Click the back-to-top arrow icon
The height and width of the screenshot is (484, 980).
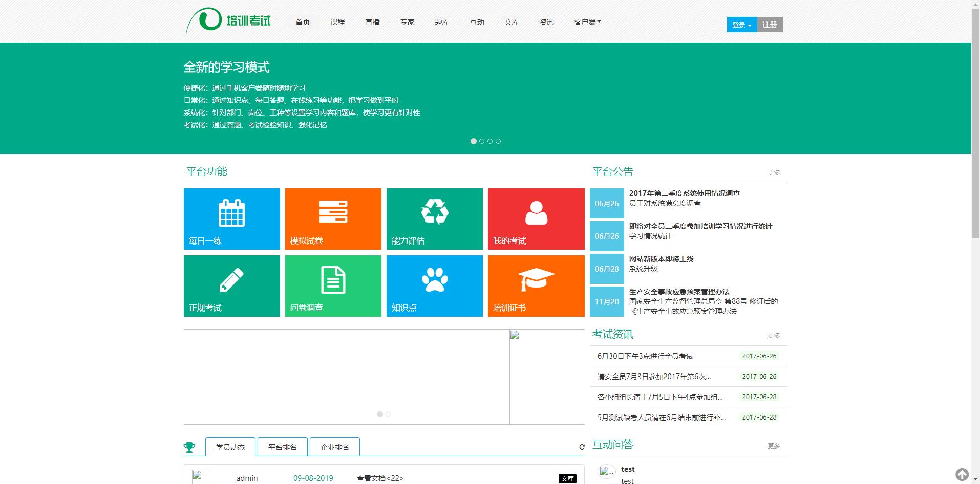point(962,475)
